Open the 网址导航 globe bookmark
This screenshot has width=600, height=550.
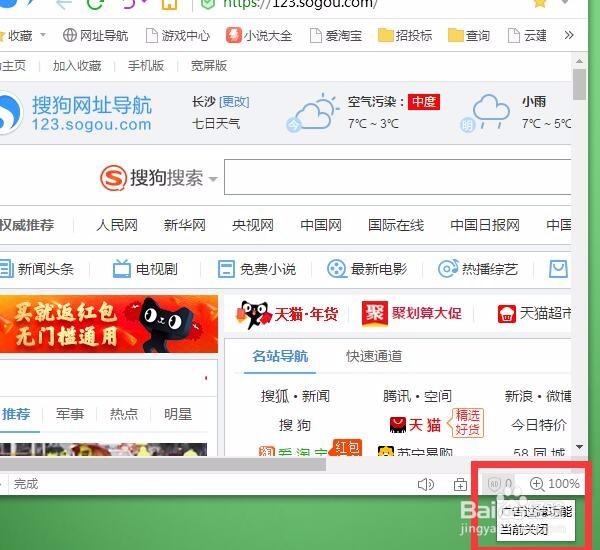95,36
